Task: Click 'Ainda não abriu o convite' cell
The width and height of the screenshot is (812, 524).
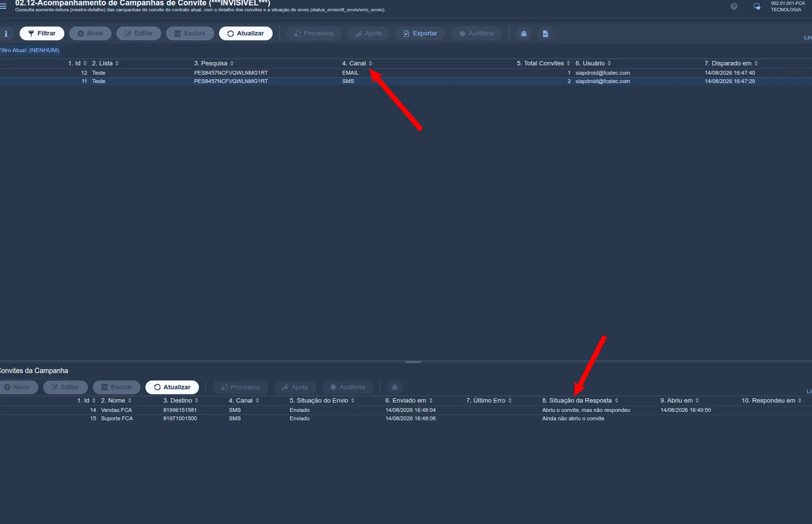Action: click(x=573, y=419)
